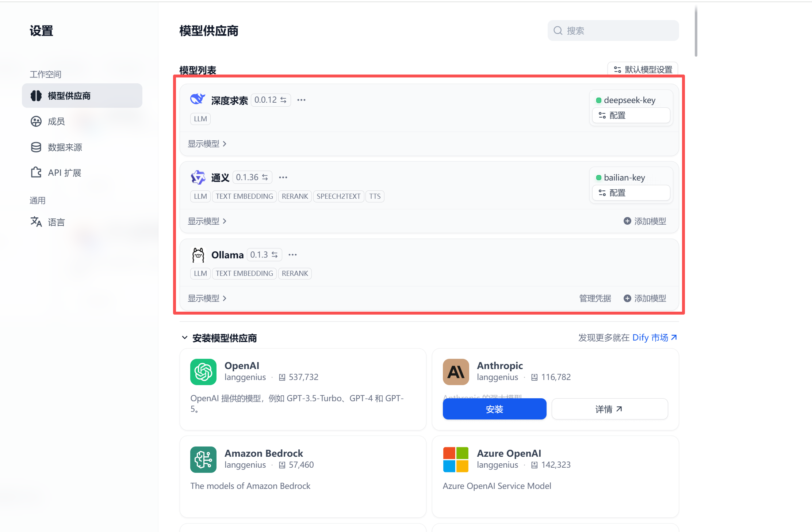This screenshot has height=532, width=812.
Task: Click the three-dot menu beside 深度求索
Action: [301, 100]
